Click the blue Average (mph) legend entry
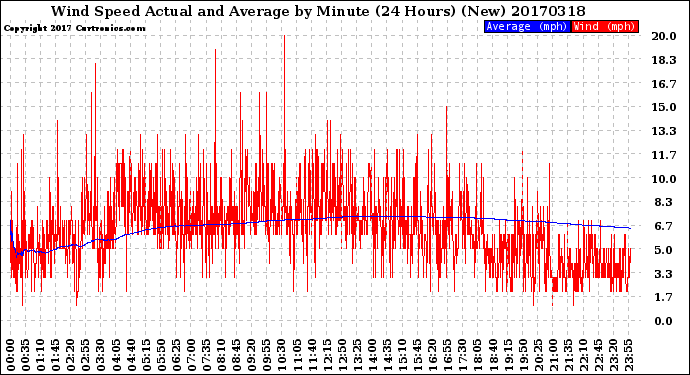Viewport: 690px width, 375px height. [x=527, y=26]
